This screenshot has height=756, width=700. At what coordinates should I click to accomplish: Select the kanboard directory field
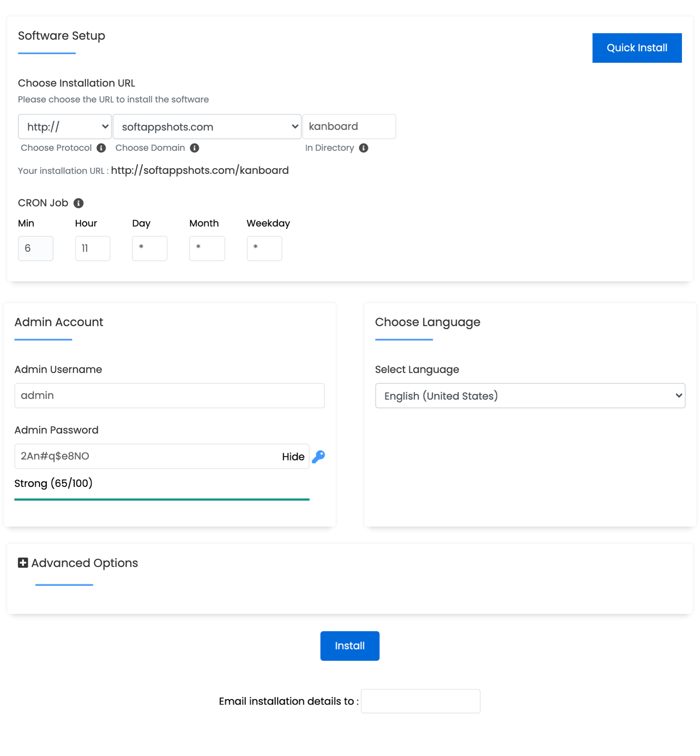pos(349,127)
